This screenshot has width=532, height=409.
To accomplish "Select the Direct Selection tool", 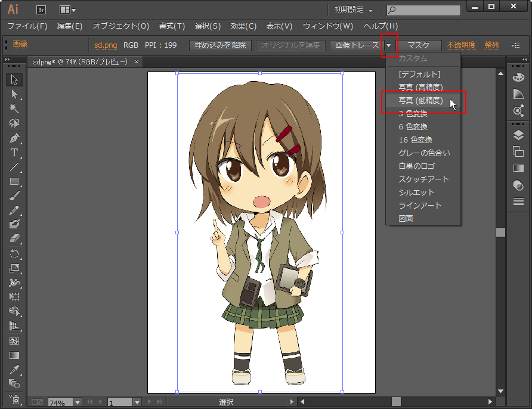I will pos(15,94).
